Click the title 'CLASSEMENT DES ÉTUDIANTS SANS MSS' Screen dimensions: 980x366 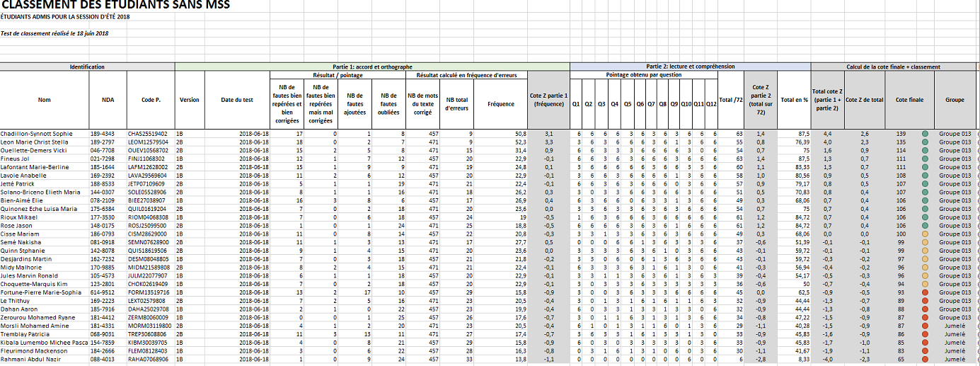coord(115,6)
